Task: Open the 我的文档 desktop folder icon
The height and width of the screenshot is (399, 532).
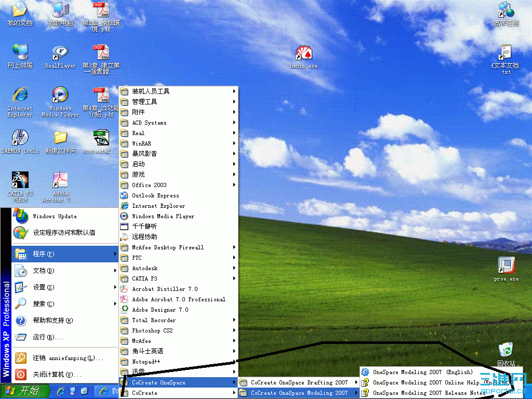Action: 20,13
